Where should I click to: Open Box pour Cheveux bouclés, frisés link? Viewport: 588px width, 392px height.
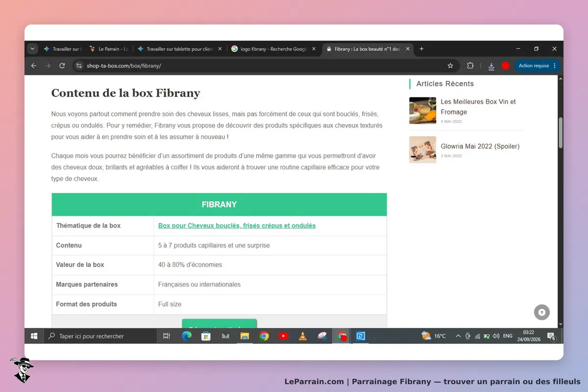click(237, 226)
